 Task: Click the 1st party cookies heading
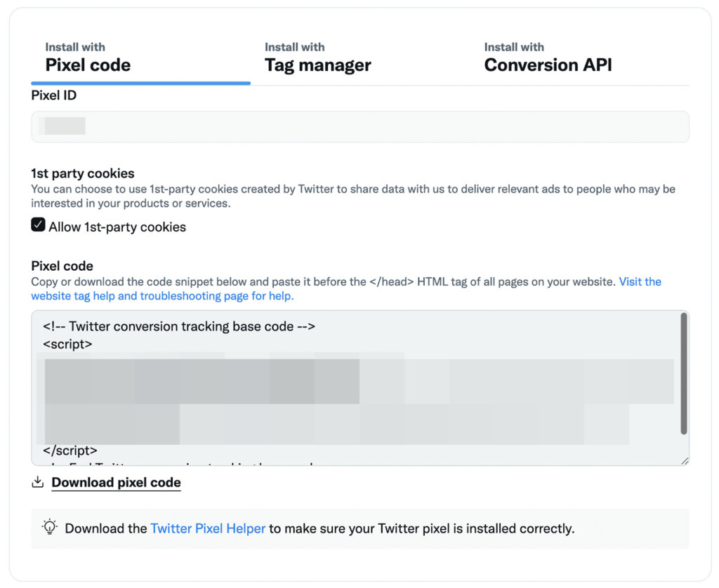(x=82, y=173)
